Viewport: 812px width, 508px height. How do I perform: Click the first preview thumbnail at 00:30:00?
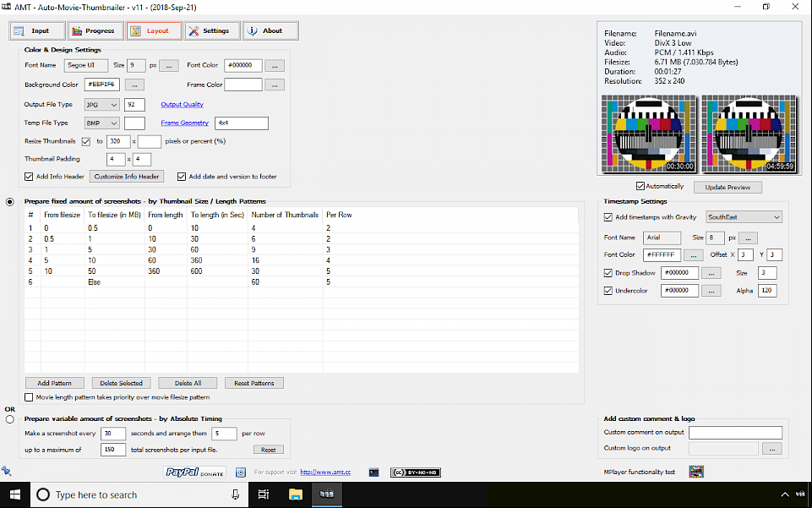(648, 134)
